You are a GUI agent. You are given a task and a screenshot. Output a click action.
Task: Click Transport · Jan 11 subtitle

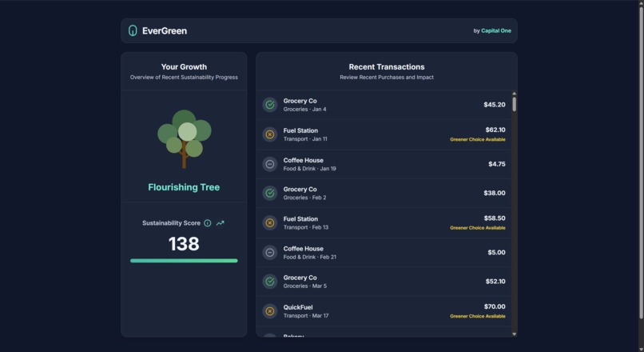pyautogui.click(x=305, y=139)
